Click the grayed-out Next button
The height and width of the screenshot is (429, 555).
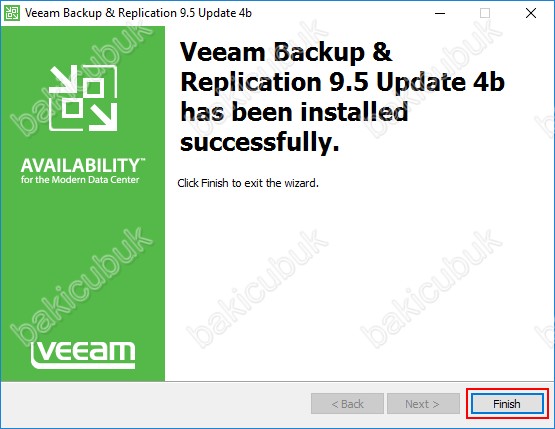tap(423, 404)
